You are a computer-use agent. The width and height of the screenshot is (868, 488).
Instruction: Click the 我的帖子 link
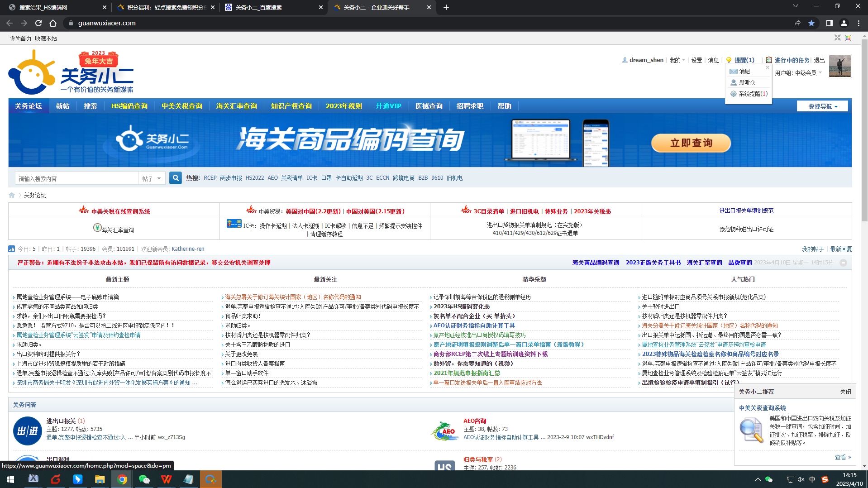click(x=813, y=249)
